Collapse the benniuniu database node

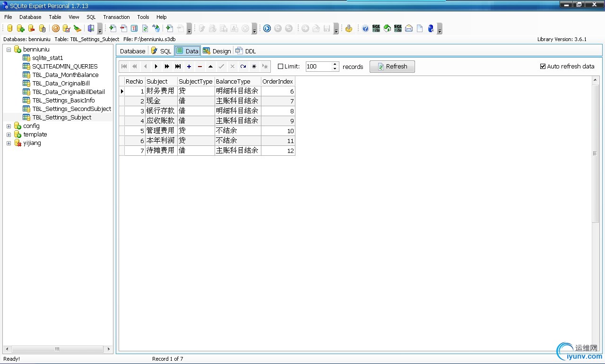coord(9,50)
